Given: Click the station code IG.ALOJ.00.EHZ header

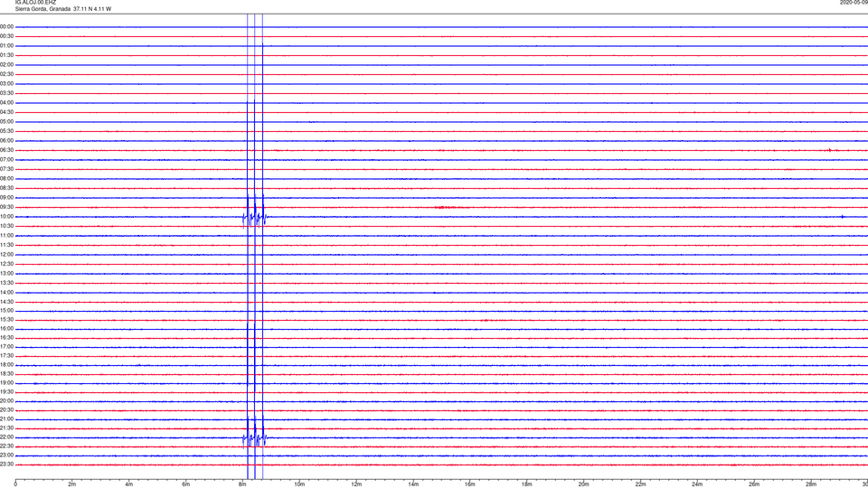Looking at the screenshot, I should coord(35,3).
